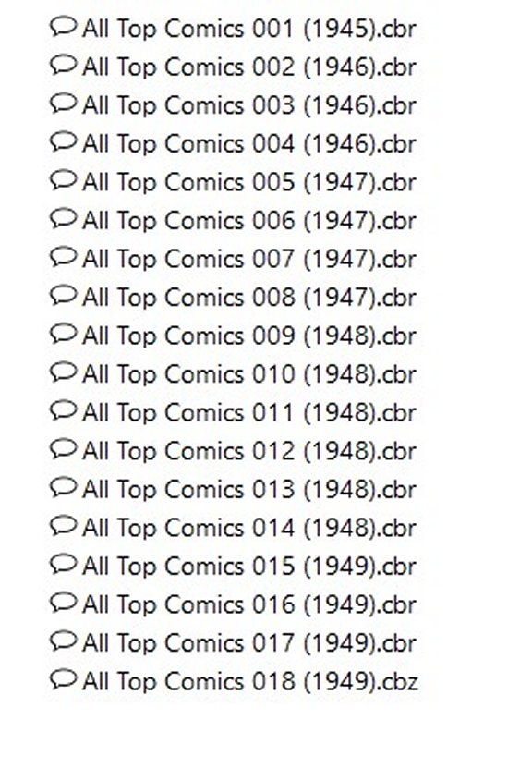The height and width of the screenshot is (781, 532).
Task: Choose All Top Comics 017 (1949).cbr
Action: coord(248,642)
